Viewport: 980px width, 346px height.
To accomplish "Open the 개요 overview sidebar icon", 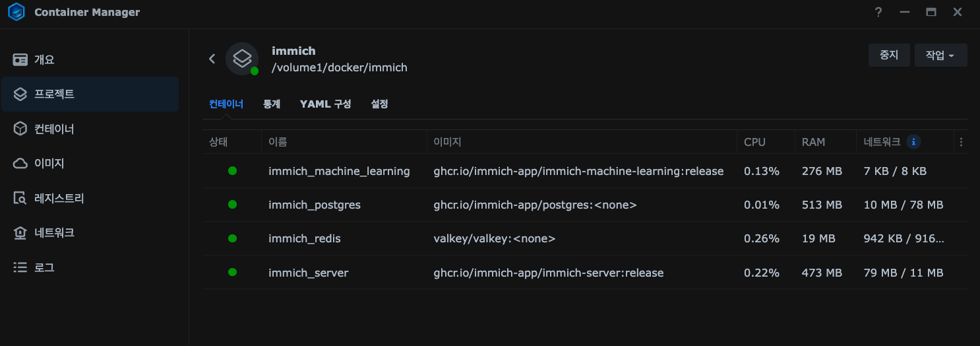I will (20, 59).
